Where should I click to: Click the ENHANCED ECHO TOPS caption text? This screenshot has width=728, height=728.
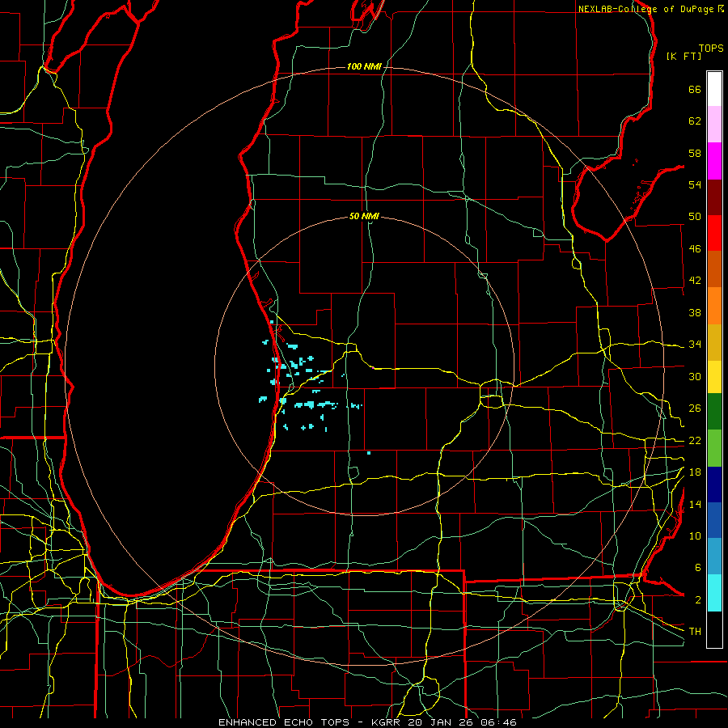(x=283, y=722)
